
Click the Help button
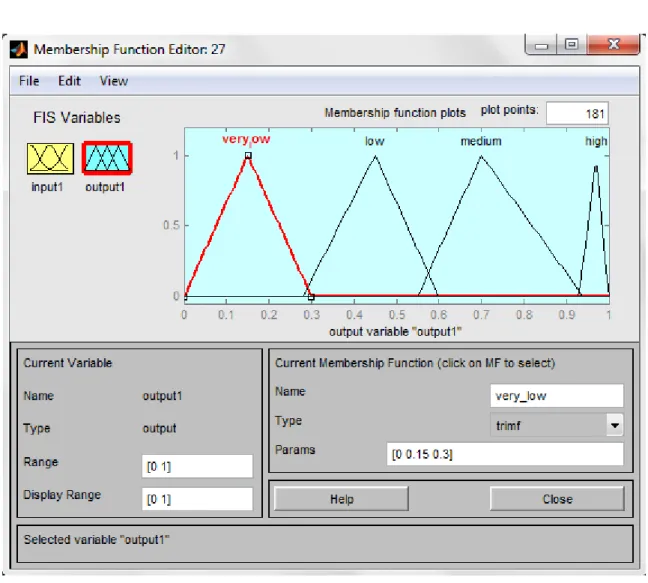point(341,499)
